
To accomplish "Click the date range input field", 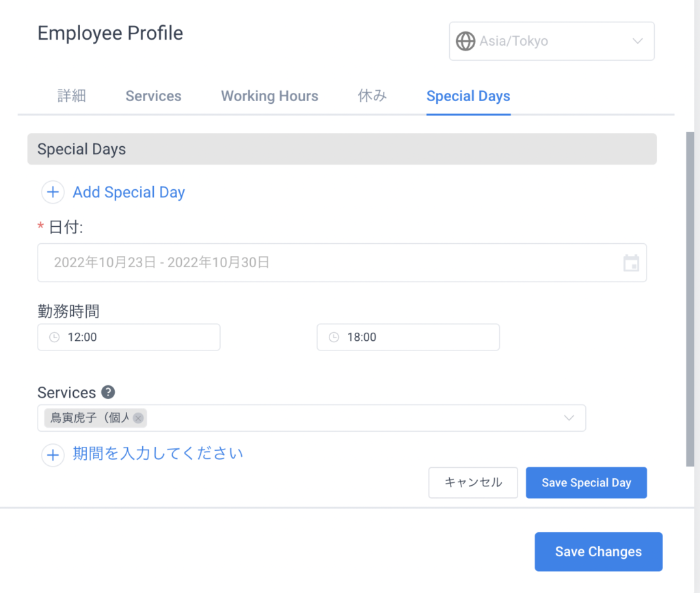I will tap(342, 262).
